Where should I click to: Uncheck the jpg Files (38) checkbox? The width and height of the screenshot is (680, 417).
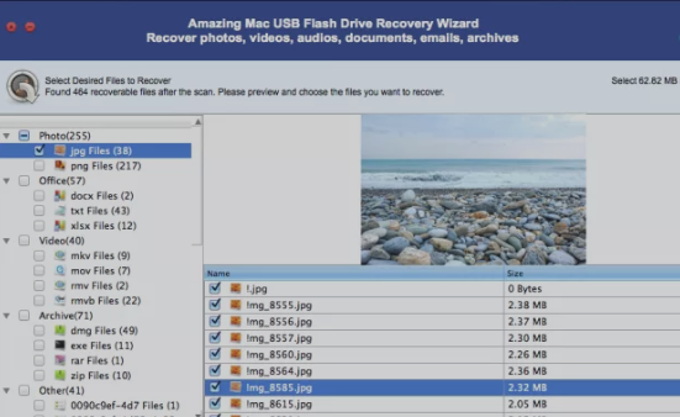tap(39, 150)
